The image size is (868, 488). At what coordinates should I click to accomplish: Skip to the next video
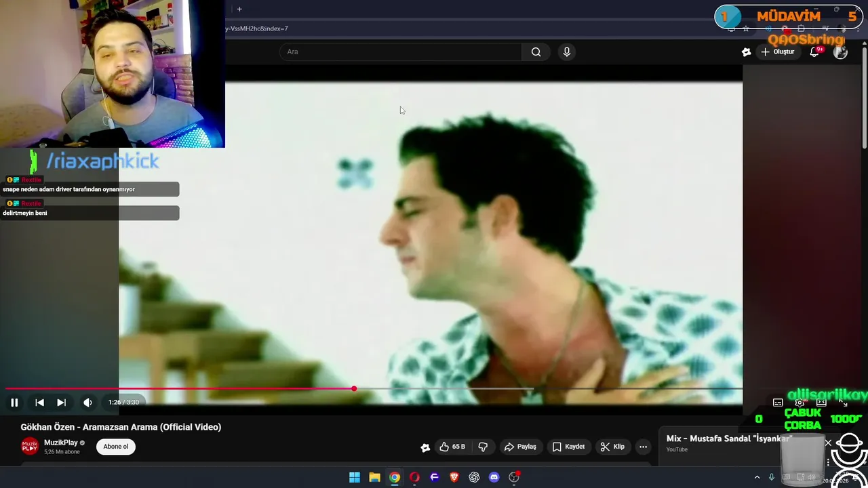[61, 403]
